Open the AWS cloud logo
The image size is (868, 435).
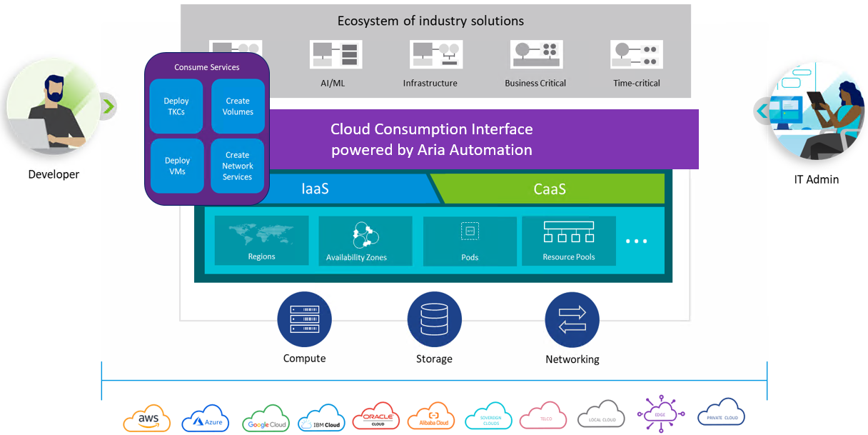[147, 416]
